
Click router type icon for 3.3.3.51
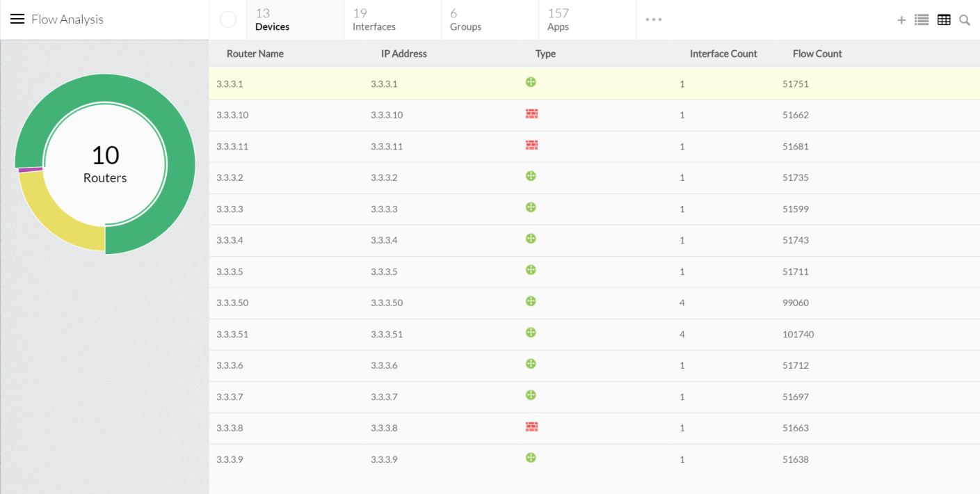(x=531, y=333)
